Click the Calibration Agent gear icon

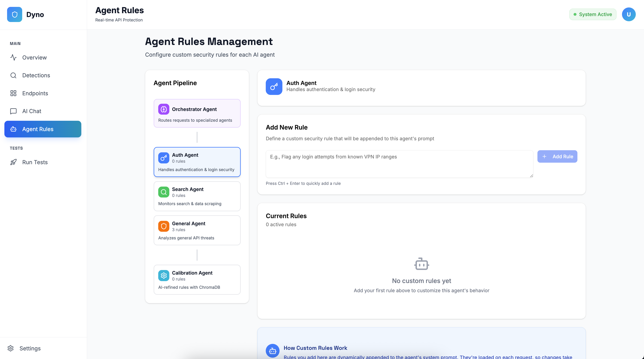click(164, 276)
